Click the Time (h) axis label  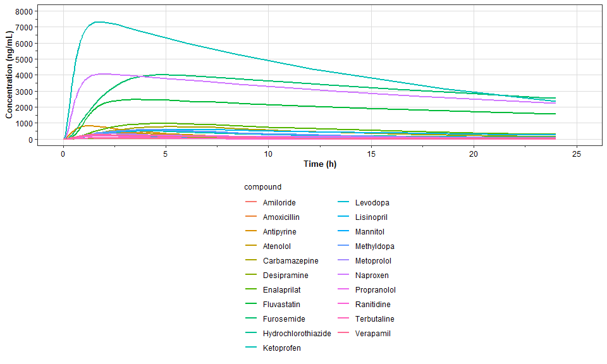pos(321,163)
